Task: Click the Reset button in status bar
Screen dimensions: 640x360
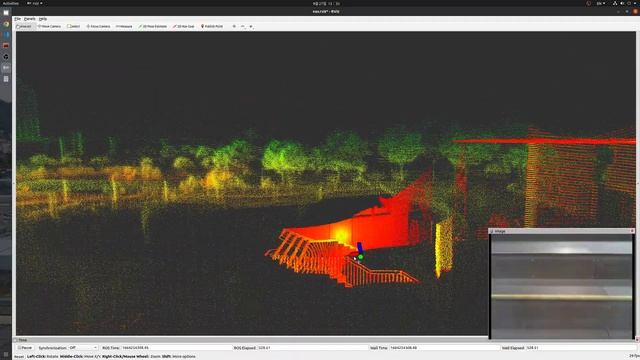Action: 19,356
